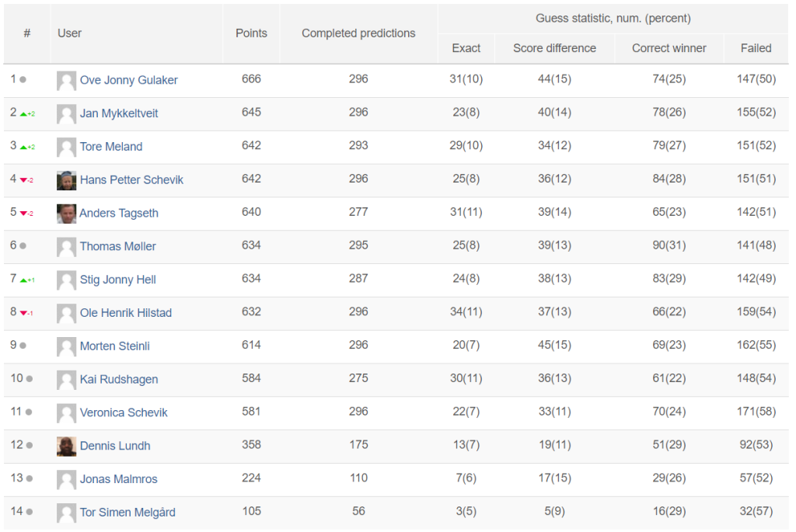Click the gray unchanged dot beside rank 1
796x532 pixels.
[23, 80]
